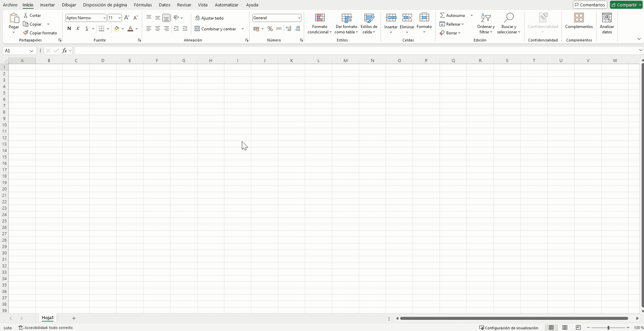This screenshot has height=331, width=644.
Task: Open Ordenar y filtrar
Action: pyautogui.click(x=486, y=24)
